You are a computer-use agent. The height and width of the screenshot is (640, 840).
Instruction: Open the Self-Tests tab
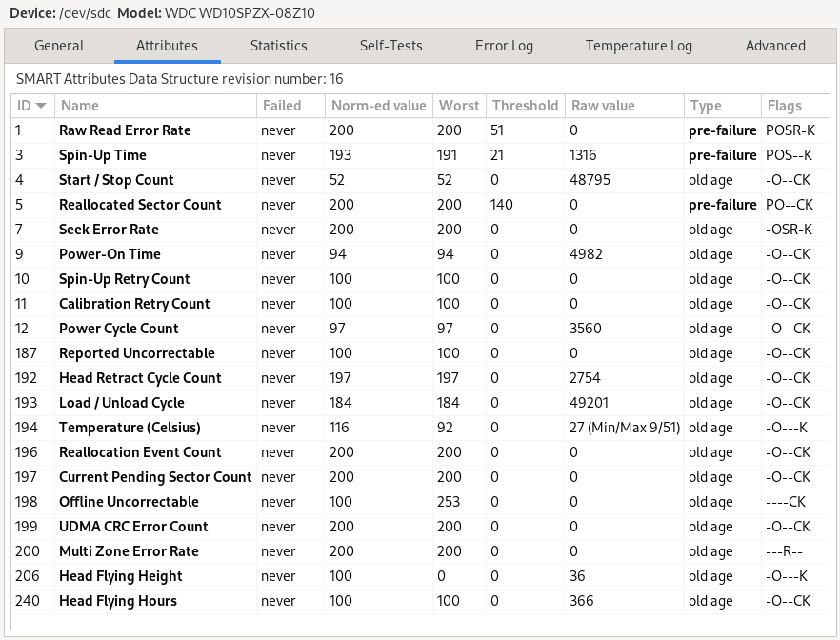coord(390,46)
